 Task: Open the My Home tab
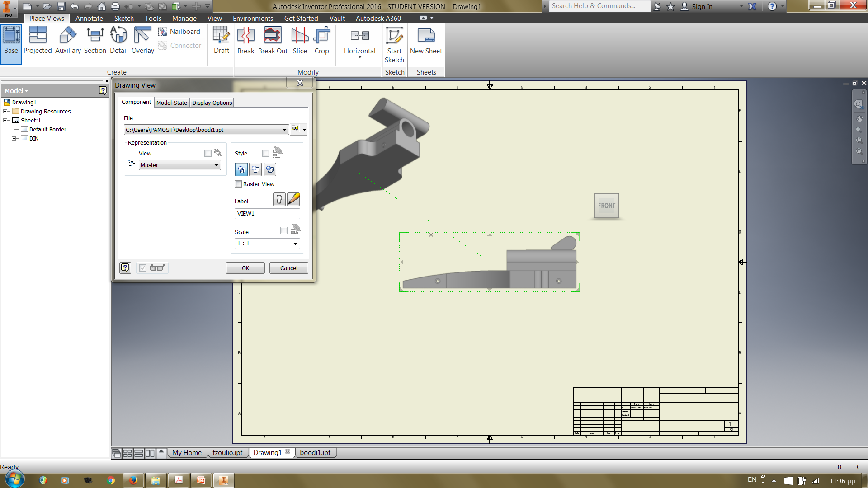pos(187,453)
